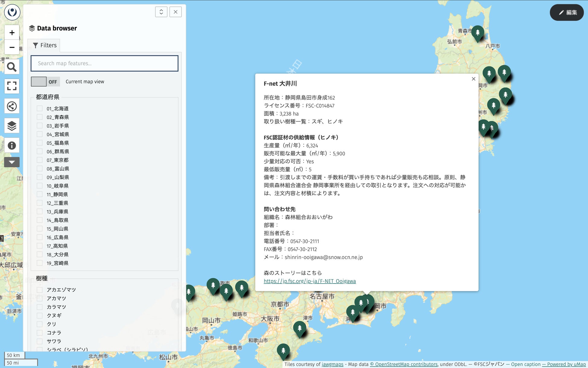588x368 pixels.
Task: Click the zoom out minus button
Action: click(12, 47)
